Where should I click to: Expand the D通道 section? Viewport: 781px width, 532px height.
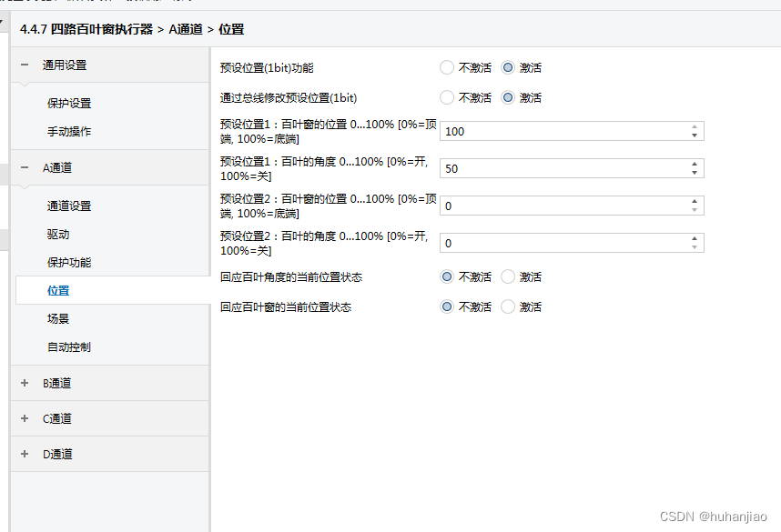[25, 454]
